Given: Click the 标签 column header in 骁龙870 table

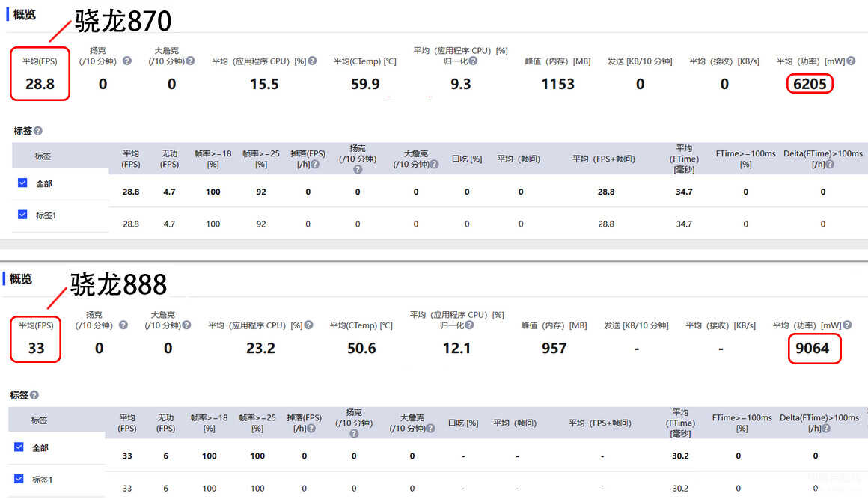Looking at the screenshot, I should [43, 156].
